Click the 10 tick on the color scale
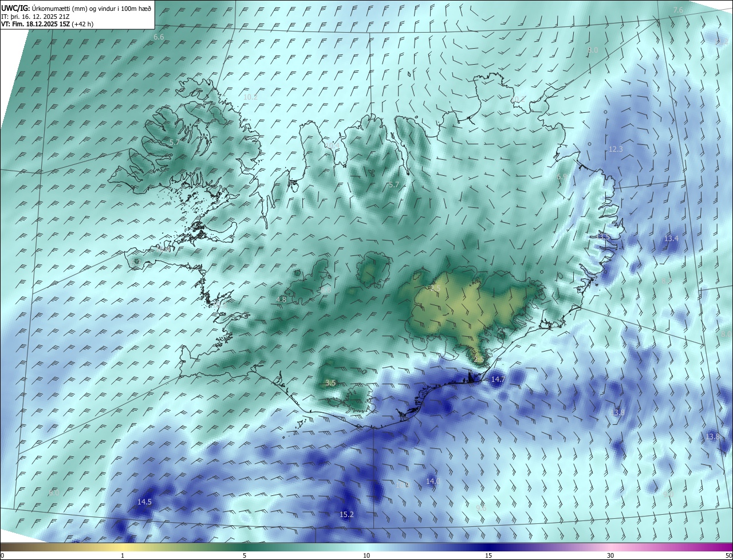733x560 pixels. 366,555
